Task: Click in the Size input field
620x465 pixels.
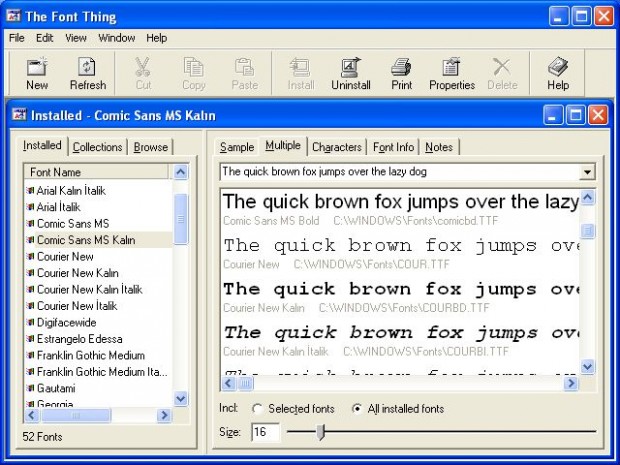Action: tap(265, 432)
